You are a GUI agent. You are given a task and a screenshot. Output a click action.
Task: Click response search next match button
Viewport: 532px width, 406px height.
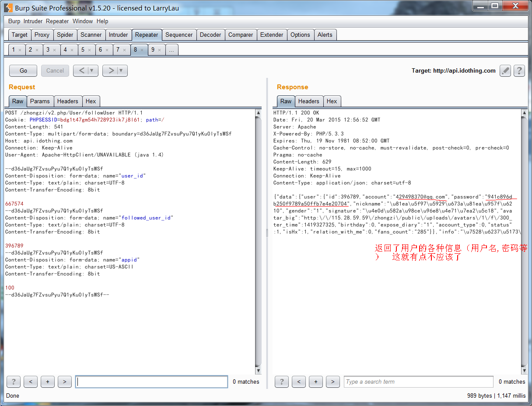point(333,381)
